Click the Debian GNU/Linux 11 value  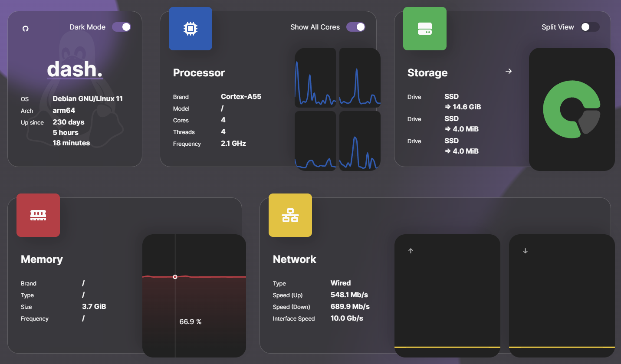point(88,98)
